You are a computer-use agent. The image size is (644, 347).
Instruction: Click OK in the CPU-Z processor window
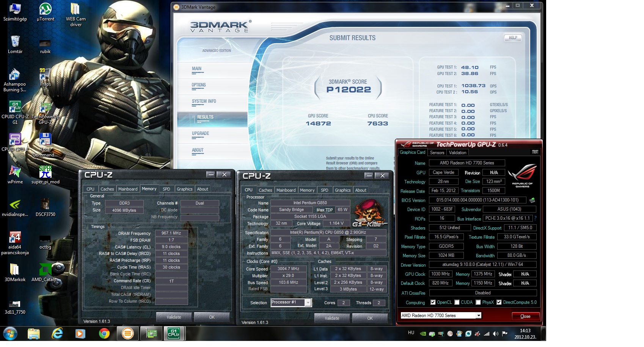370,318
